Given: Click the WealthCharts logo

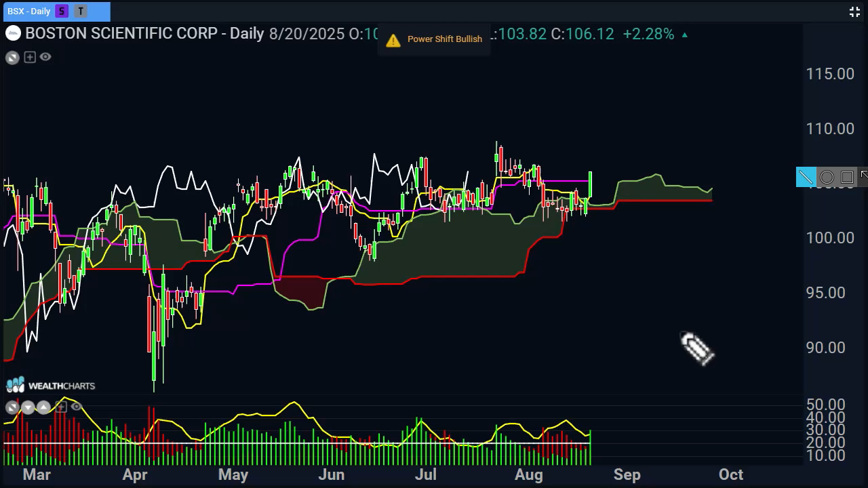Looking at the screenshot, I should (51, 385).
